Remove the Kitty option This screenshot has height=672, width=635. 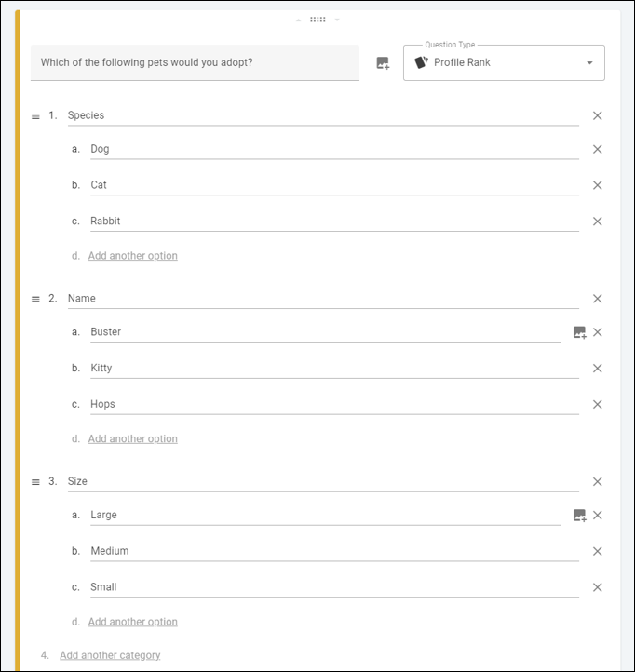coord(597,369)
